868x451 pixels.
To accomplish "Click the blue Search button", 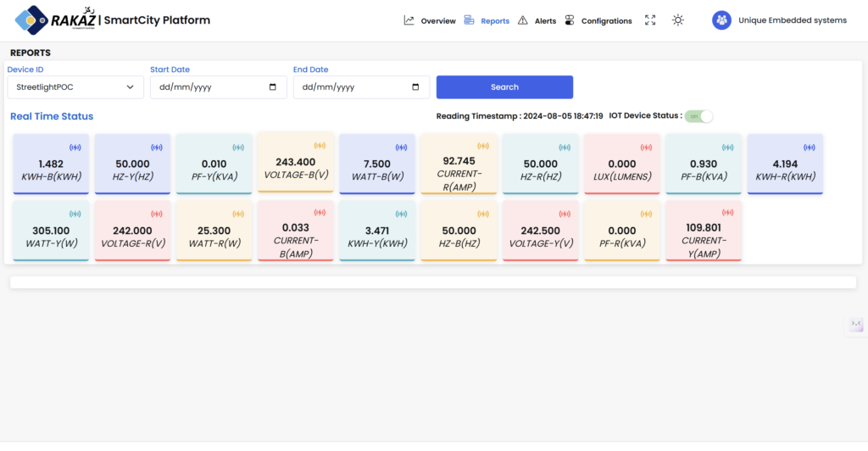I will pyautogui.click(x=504, y=86).
